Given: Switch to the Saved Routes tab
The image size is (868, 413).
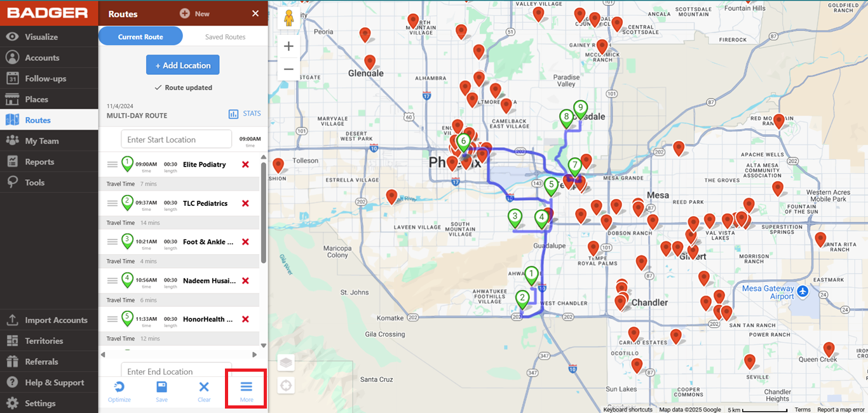Looking at the screenshot, I should (x=225, y=37).
